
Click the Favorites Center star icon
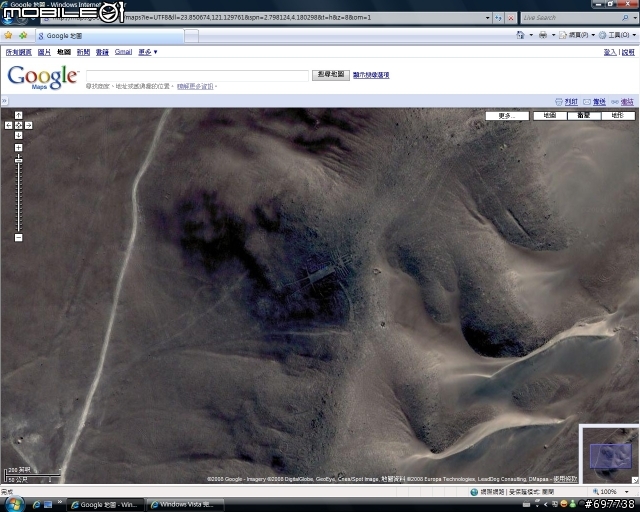[8, 36]
